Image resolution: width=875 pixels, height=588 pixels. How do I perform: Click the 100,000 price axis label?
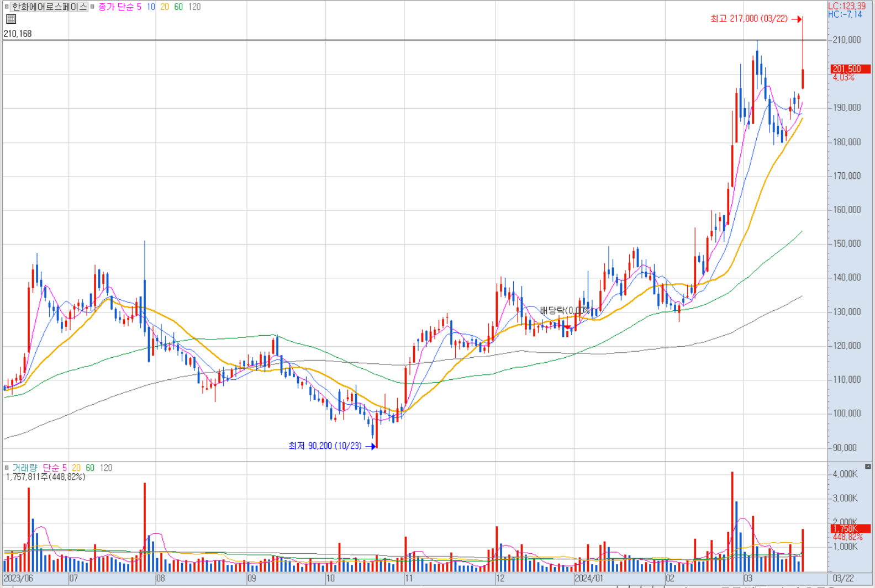pyautogui.click(x=847, y=414)
